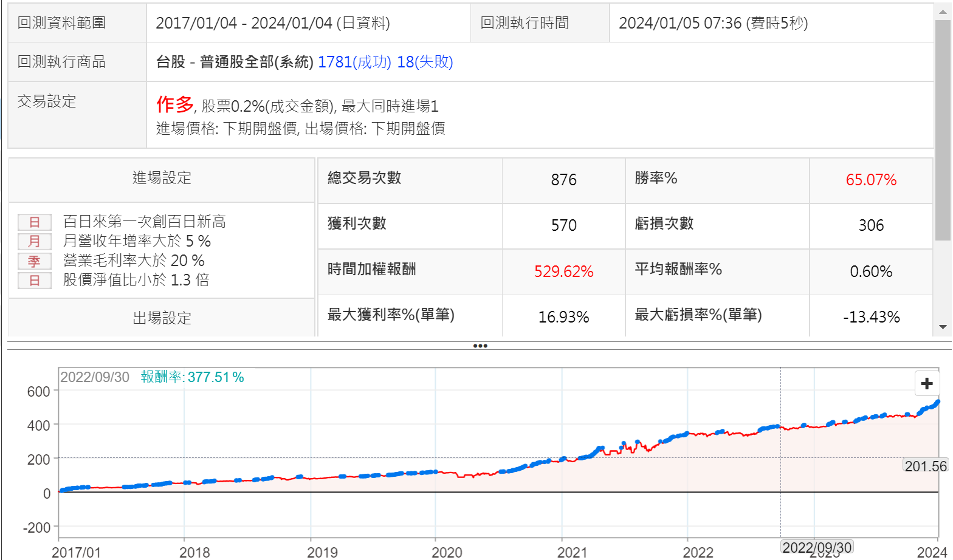Image resolution: width=953 pixels, height=560 pixels.
Task: Select the 百日來第一次創百日新高 entry condition
Action: (x=145, y=222)
